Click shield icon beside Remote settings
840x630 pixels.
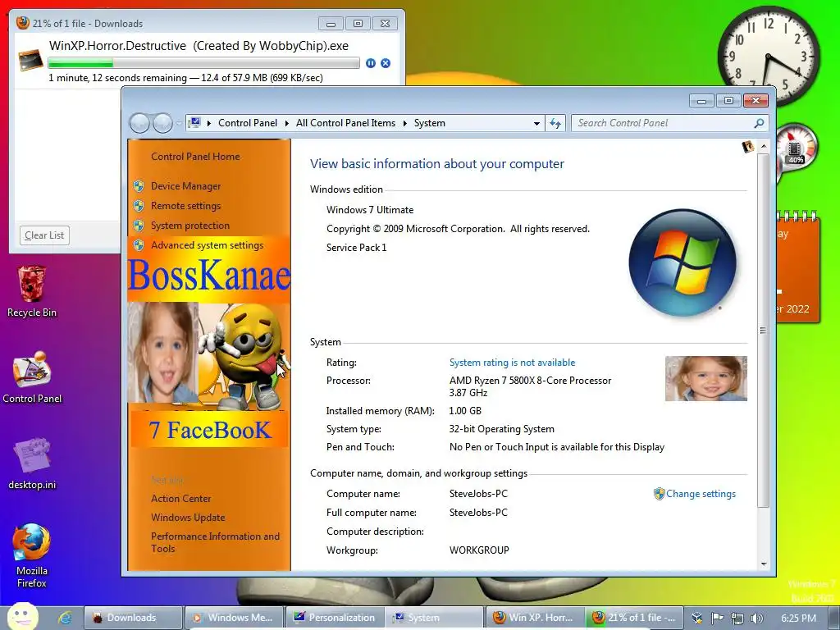[x=139, y=206]
